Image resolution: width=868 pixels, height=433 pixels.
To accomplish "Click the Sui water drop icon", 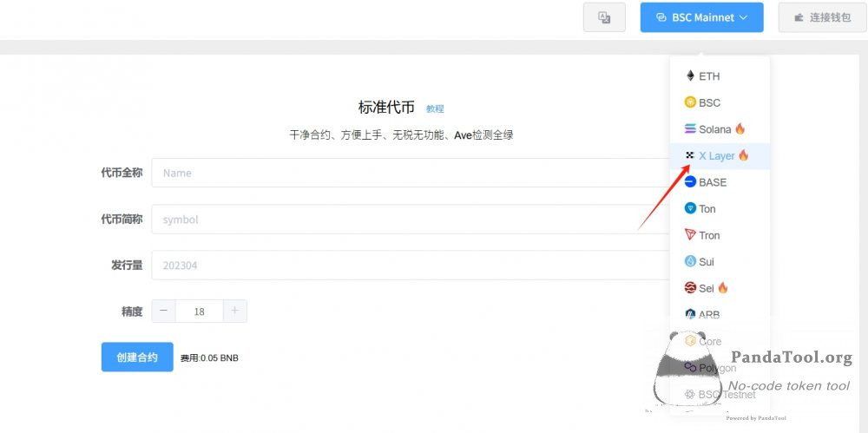I will [x=690, y=261].
